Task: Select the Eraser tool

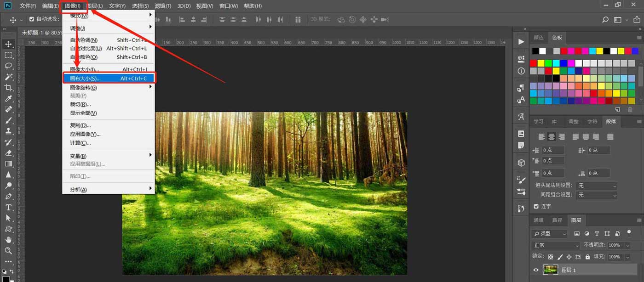Action: 8,153
